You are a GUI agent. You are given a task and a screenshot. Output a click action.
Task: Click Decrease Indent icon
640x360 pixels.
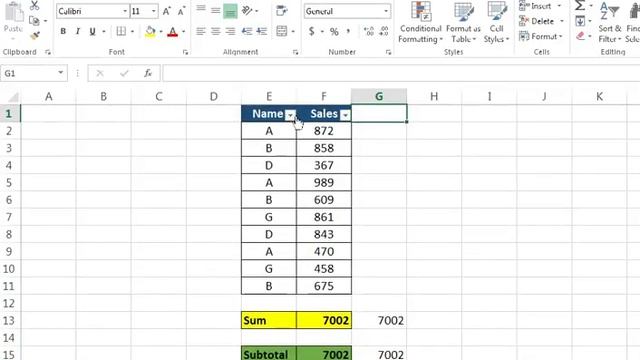[x=247, y=31]
